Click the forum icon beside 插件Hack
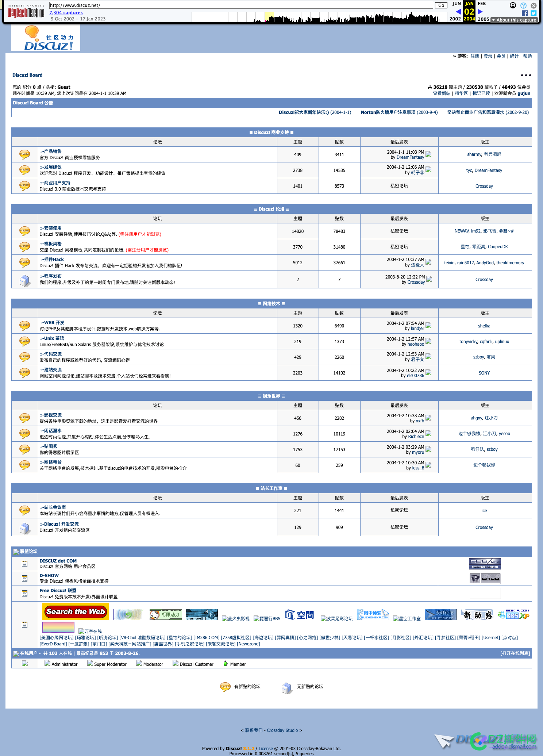Viewport: 543px width, 756px height. pos(25,262)
